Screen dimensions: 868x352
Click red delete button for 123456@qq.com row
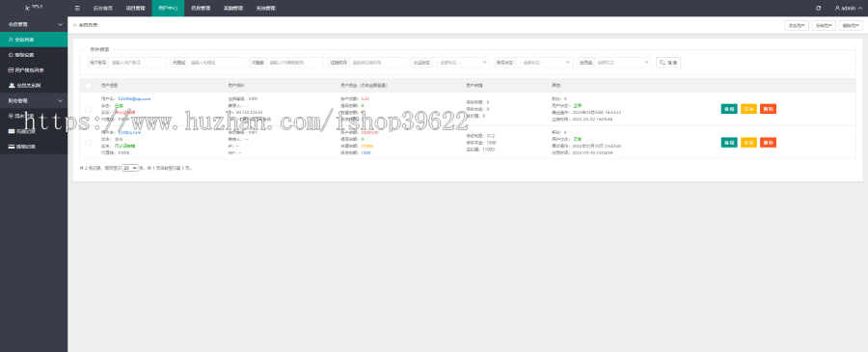click(x=768, y=109)
